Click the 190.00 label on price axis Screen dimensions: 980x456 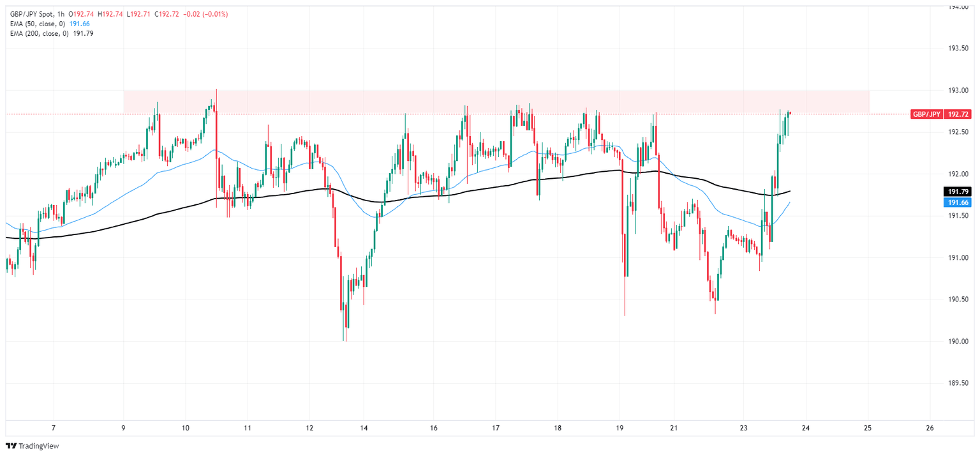coord(955,342)
